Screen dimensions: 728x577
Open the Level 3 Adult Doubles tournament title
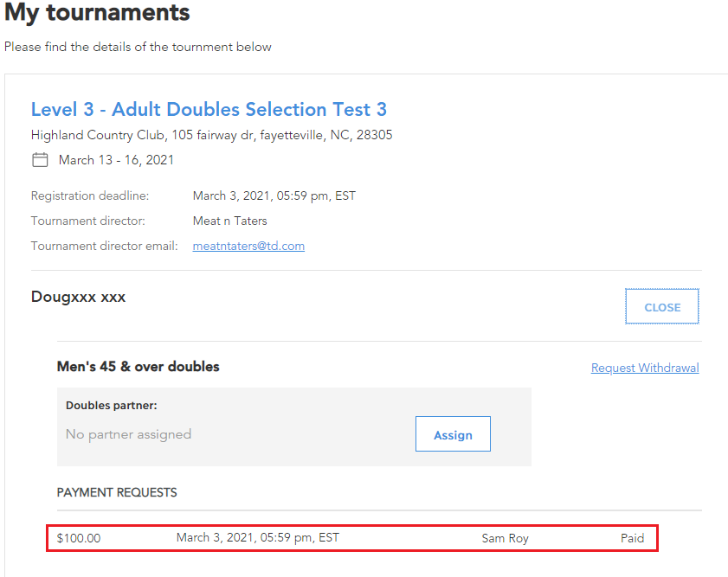tap(209, 110)
